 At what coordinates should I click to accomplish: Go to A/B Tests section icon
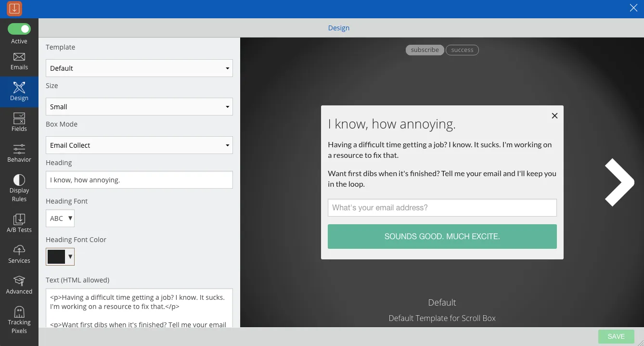click(19, 219)
